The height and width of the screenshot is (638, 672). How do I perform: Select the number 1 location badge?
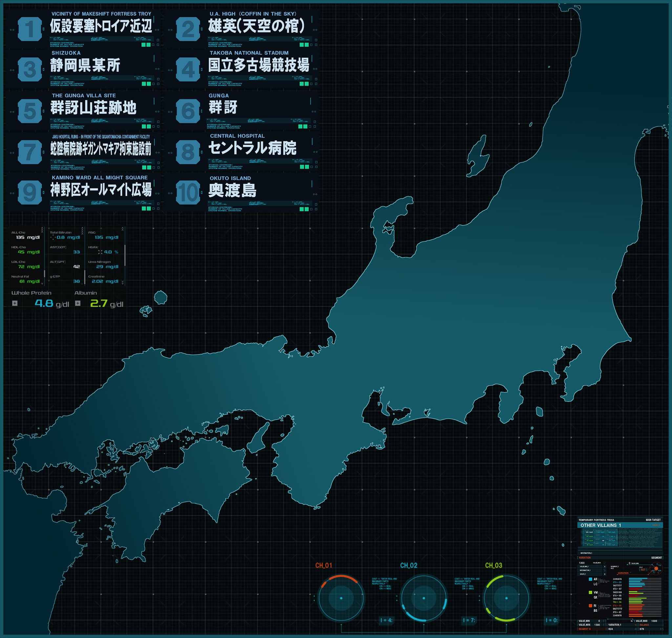coord(30,29)
